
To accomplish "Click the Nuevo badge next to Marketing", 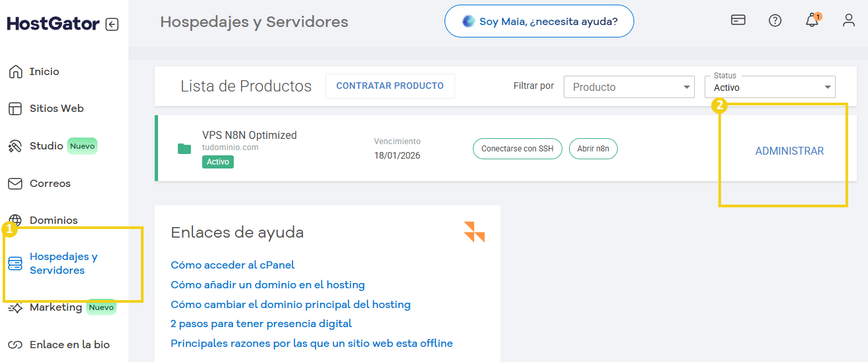I will tap(101, 307).
